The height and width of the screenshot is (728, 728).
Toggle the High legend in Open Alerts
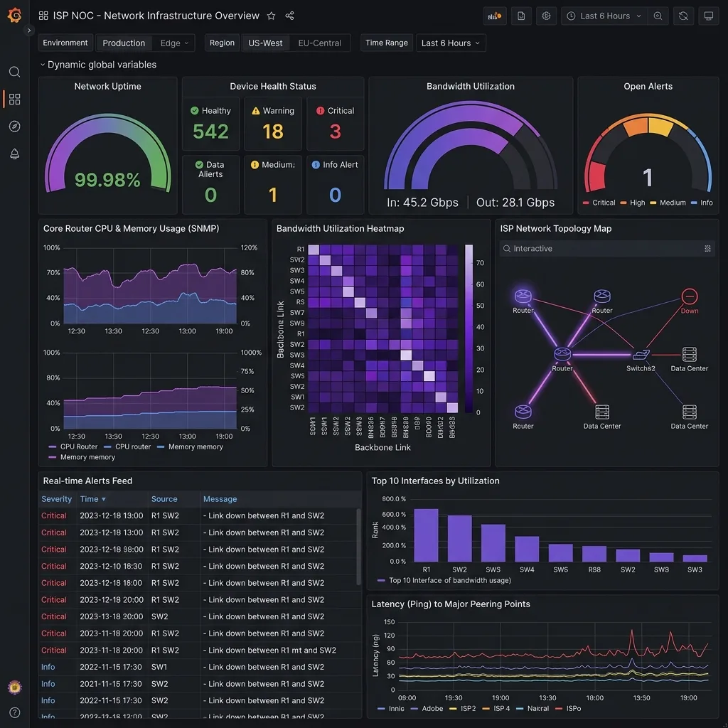pos(632,203)
